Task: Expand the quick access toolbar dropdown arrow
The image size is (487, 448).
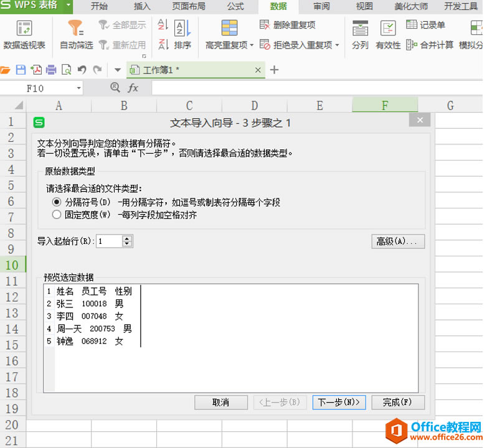Action: (118, 70)
